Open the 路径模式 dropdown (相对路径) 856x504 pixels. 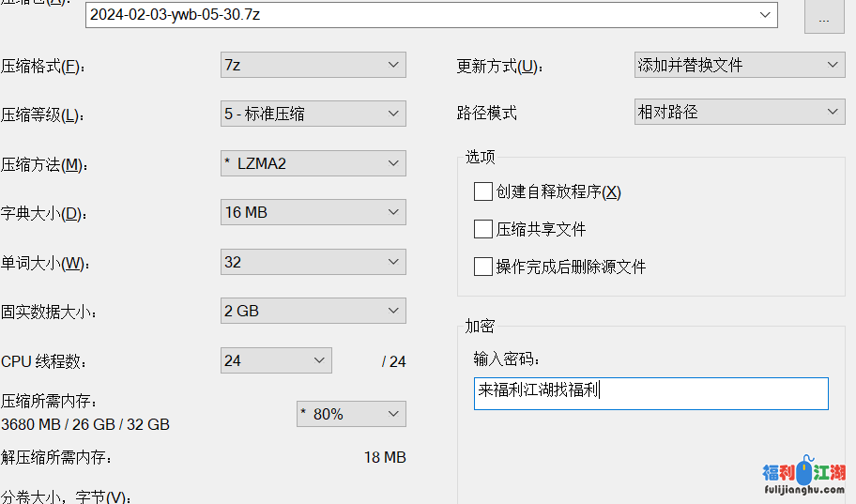(740, 112)
